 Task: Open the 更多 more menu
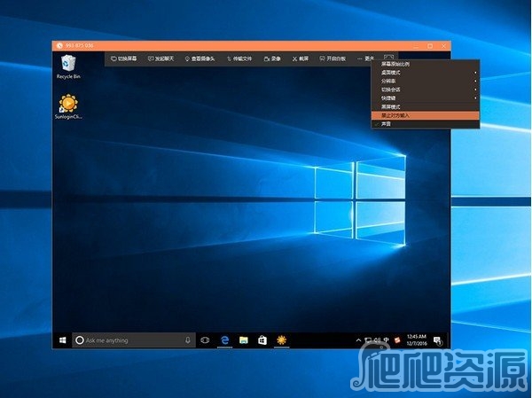coord(367,59)
